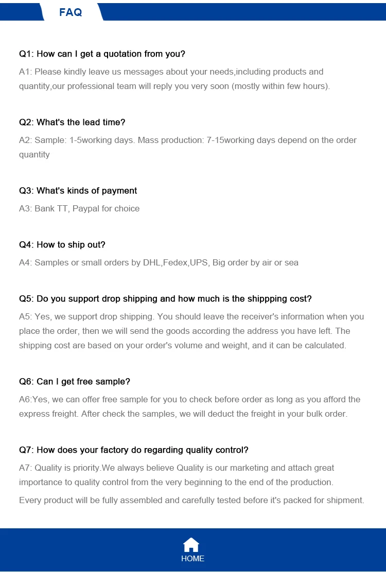Click answer A3 Bank TT, Paypal
Viewport: 386px width, 588px height.
click(x=79, y=209)
